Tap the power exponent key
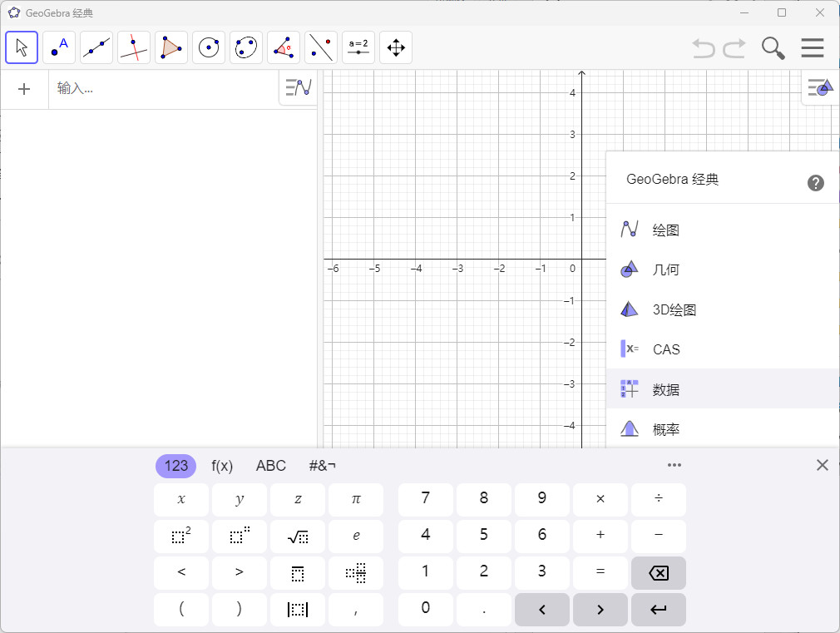The image size is (840, 633). pyautogui.click(x=240, y=536)
